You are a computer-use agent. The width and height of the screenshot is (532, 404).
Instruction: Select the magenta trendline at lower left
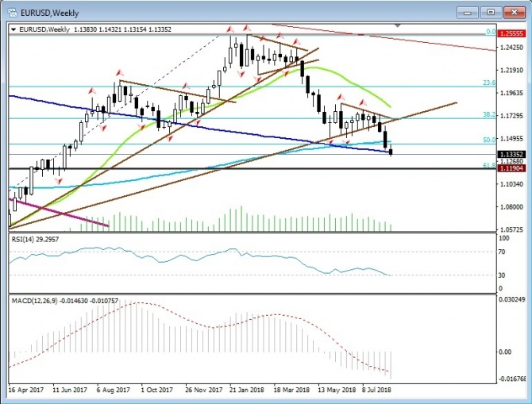58,213
